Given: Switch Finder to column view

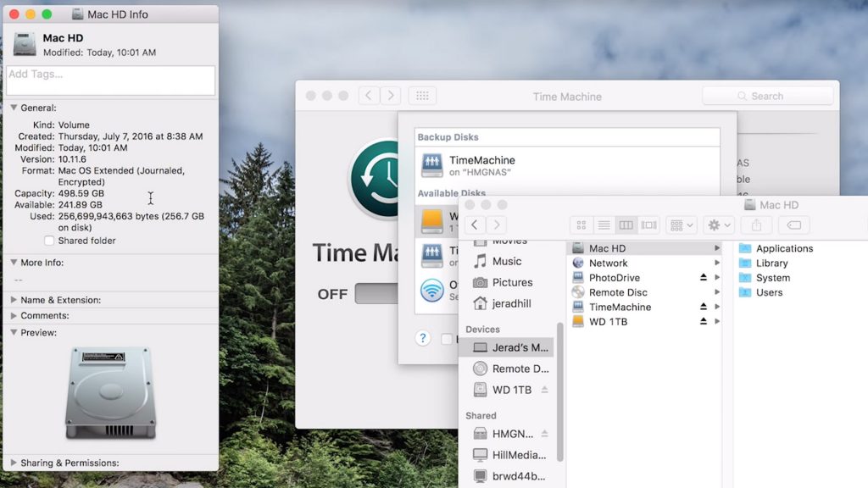Looking at the screenshot, I should pos(626,225).
